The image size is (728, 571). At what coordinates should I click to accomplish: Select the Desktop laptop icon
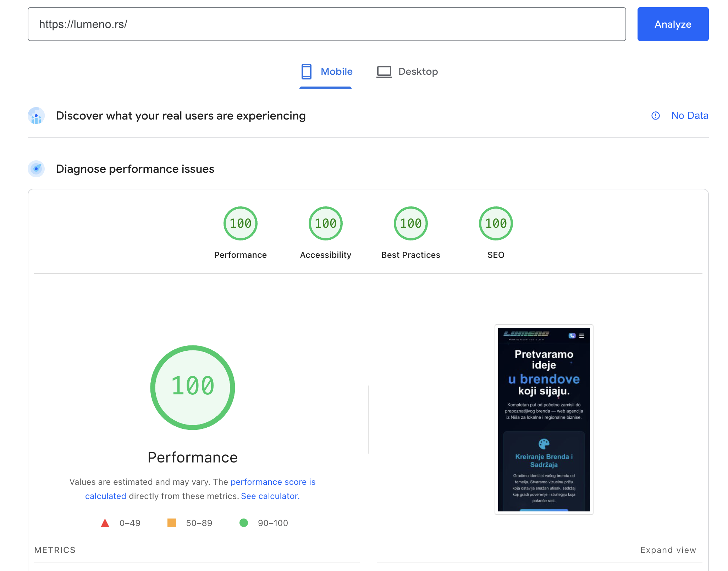[384, 71]
